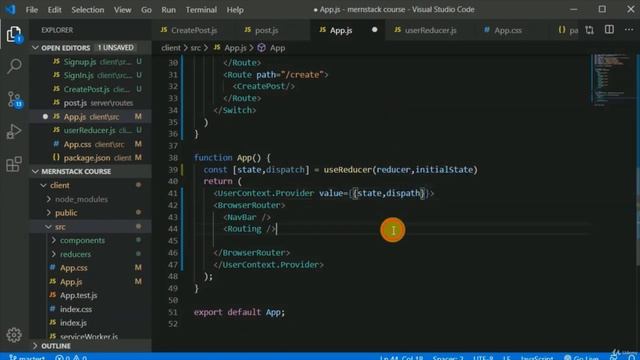Open the View menu

pos(122,9)
